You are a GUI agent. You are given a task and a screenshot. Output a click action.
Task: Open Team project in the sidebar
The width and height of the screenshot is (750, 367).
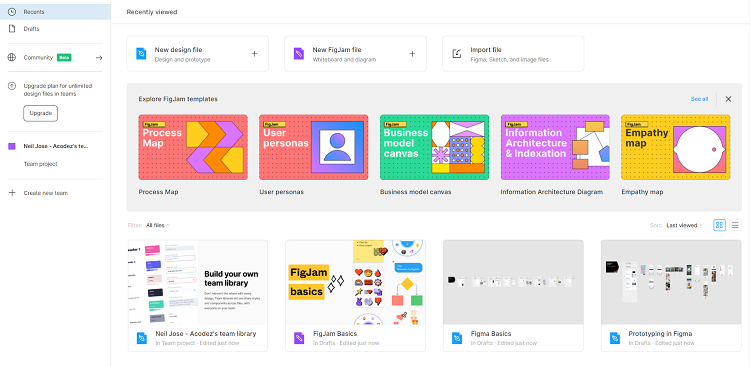tap(41, 164)
